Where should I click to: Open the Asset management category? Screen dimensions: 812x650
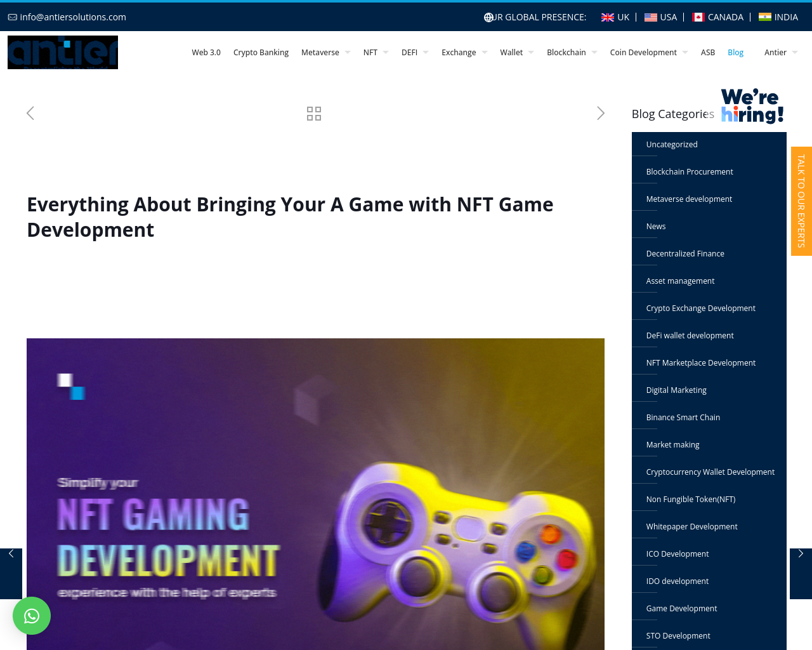point(680,281)
